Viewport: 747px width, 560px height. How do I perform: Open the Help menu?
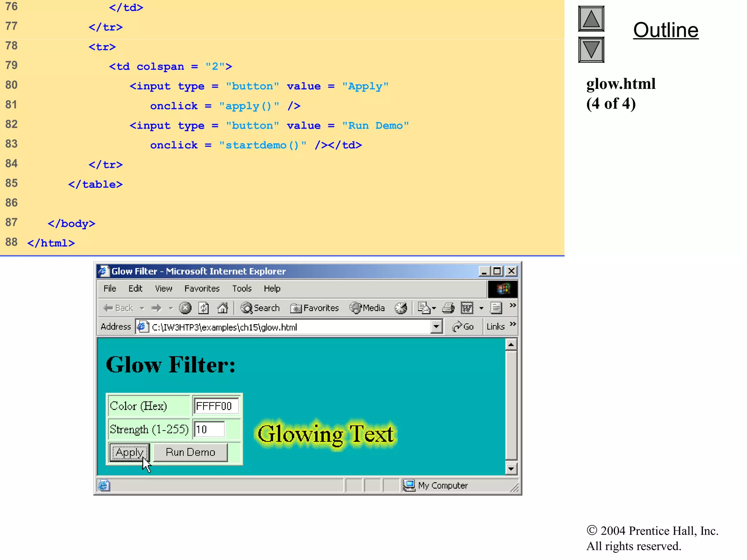[272, 288]
